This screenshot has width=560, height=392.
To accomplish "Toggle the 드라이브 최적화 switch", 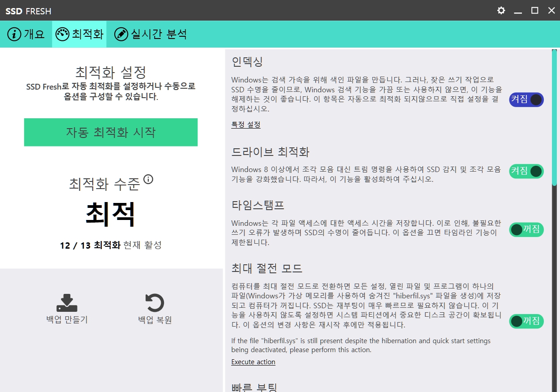I will tap(526, 171).
